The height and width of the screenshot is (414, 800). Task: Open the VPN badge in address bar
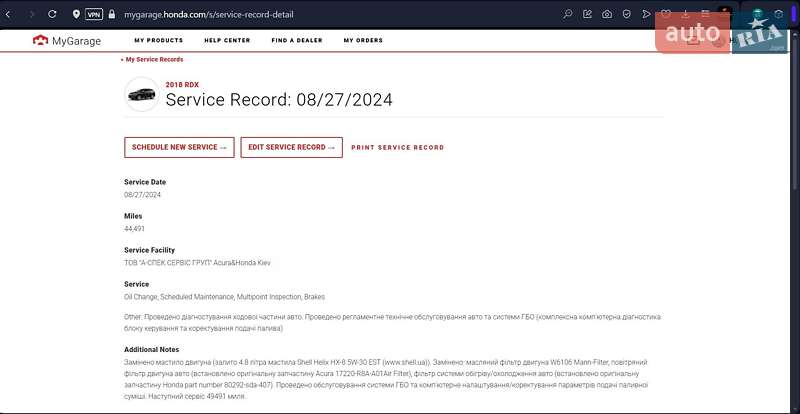[94, 15]
